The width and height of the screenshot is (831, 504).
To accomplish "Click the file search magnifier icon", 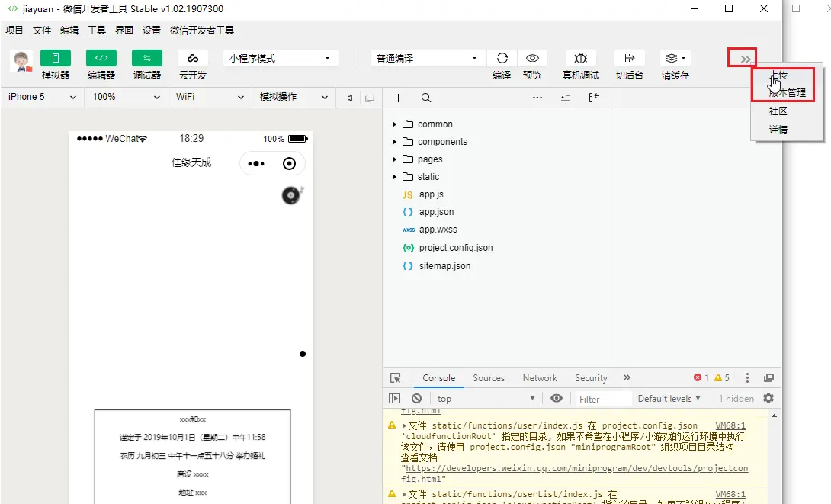I will point(426,98).
